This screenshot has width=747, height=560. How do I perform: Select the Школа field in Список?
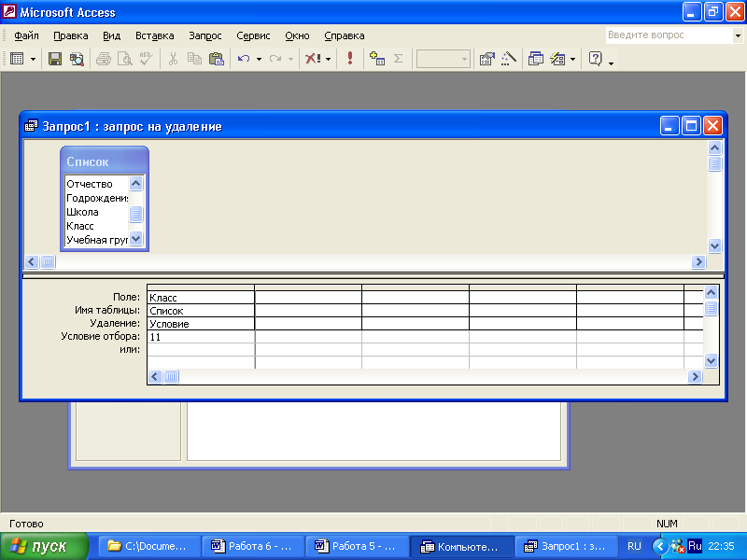pyautogui.click(x=97, y=212)
